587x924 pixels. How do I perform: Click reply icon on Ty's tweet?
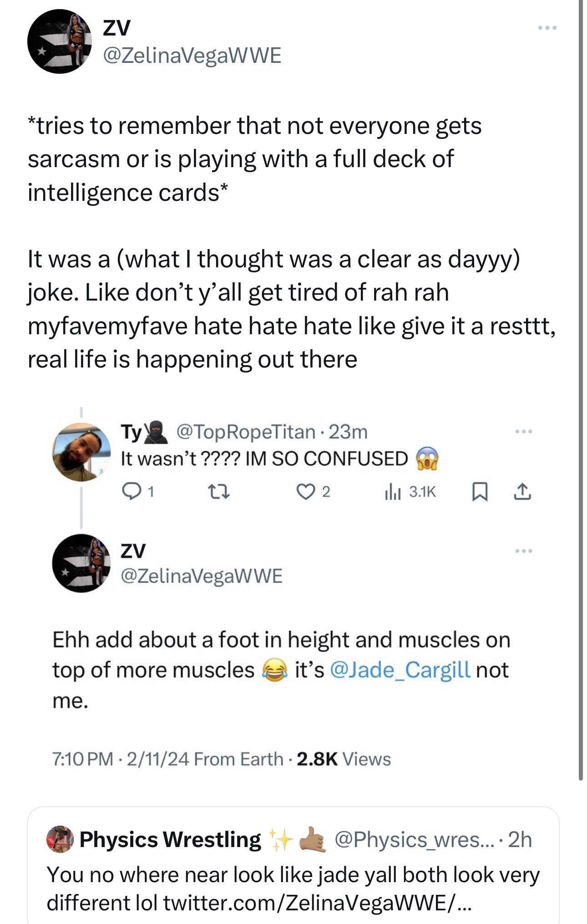[132, 492]
